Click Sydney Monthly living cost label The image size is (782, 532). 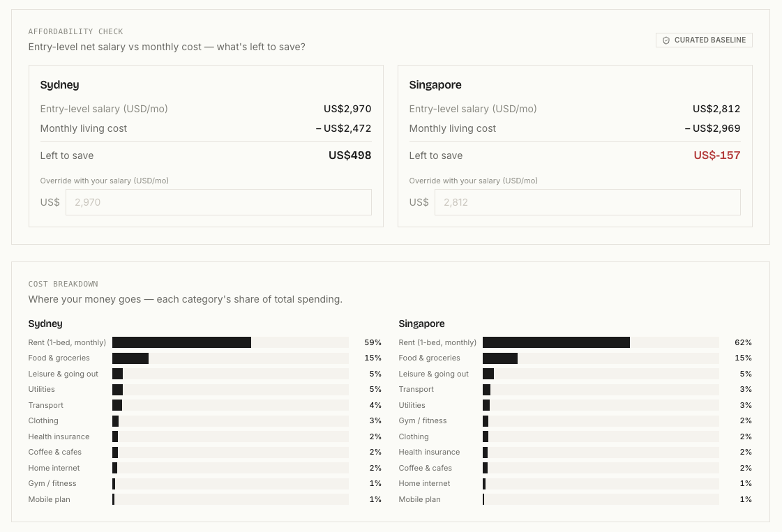click(83, 128)
